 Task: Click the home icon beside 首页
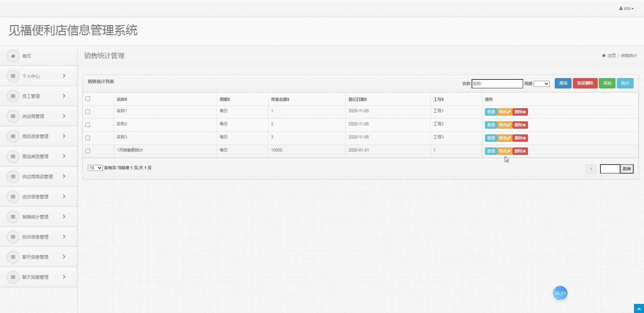(13, 56)
